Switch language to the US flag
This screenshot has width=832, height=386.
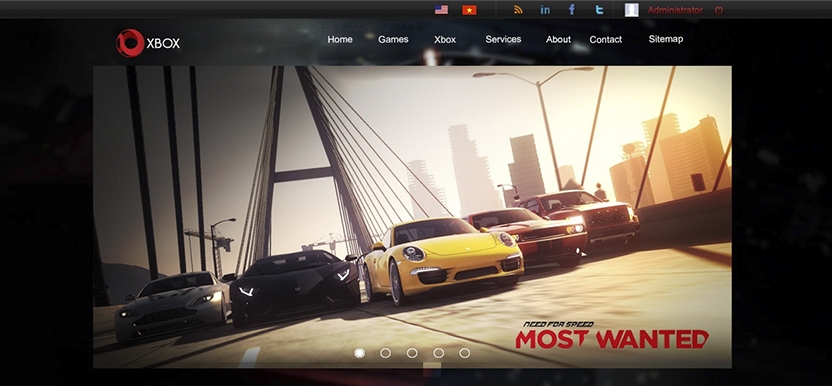[x=441, y=10]
